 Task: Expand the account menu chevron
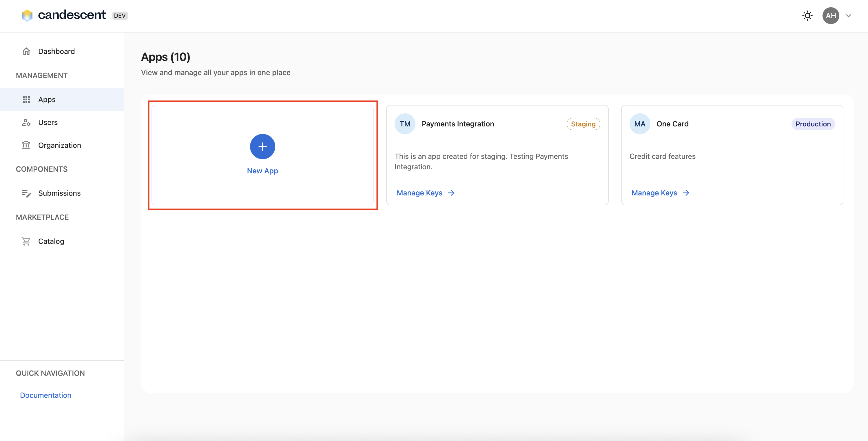tap(849, 16)
